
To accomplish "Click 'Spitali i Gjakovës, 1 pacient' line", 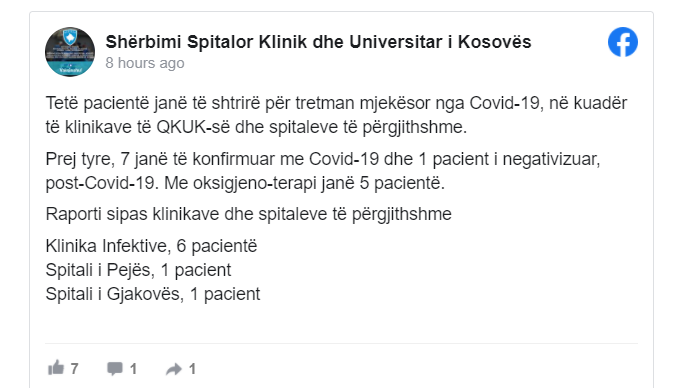I will pyautogui.click(x=153, y=294).
